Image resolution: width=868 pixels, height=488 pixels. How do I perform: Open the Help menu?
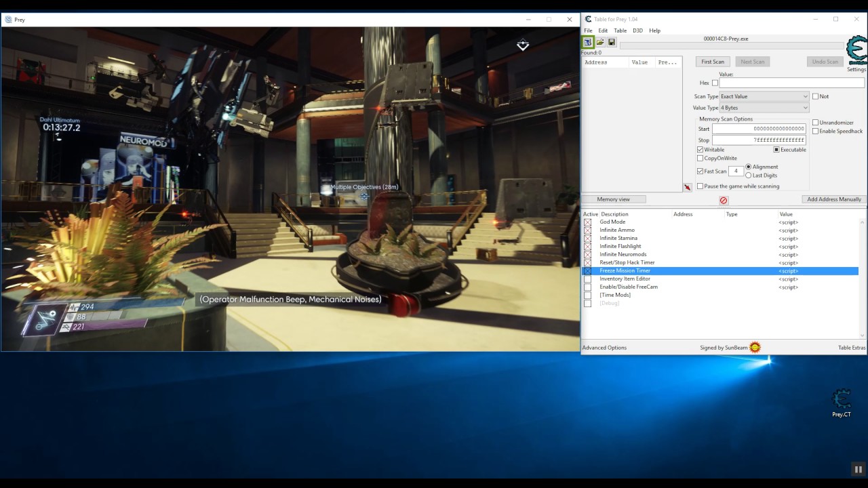(654, 30)
